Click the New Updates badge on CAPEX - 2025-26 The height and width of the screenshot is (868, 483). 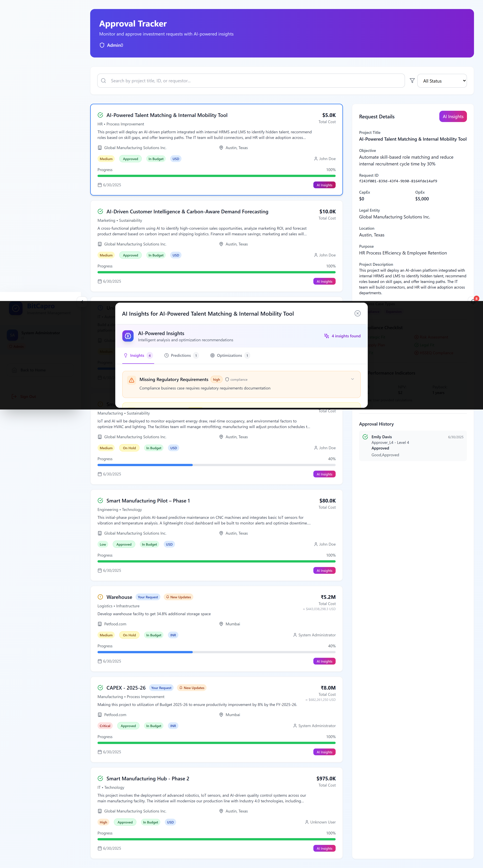tap(192, 688)
